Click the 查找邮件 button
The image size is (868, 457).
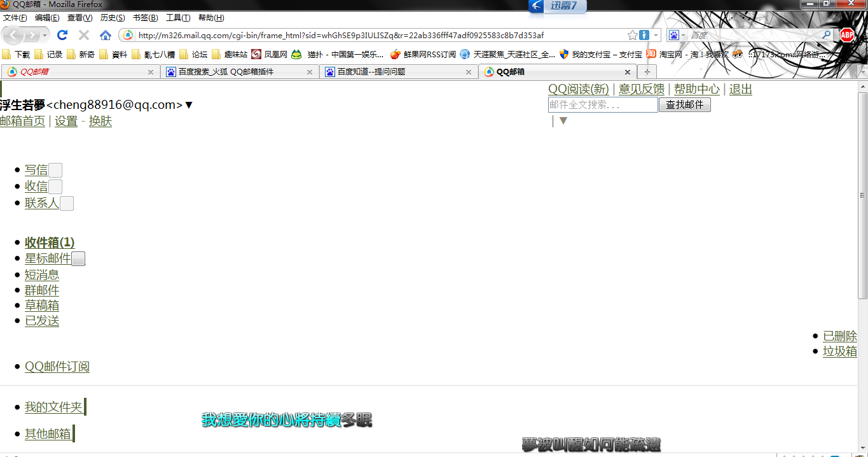[x=684, y=104]
